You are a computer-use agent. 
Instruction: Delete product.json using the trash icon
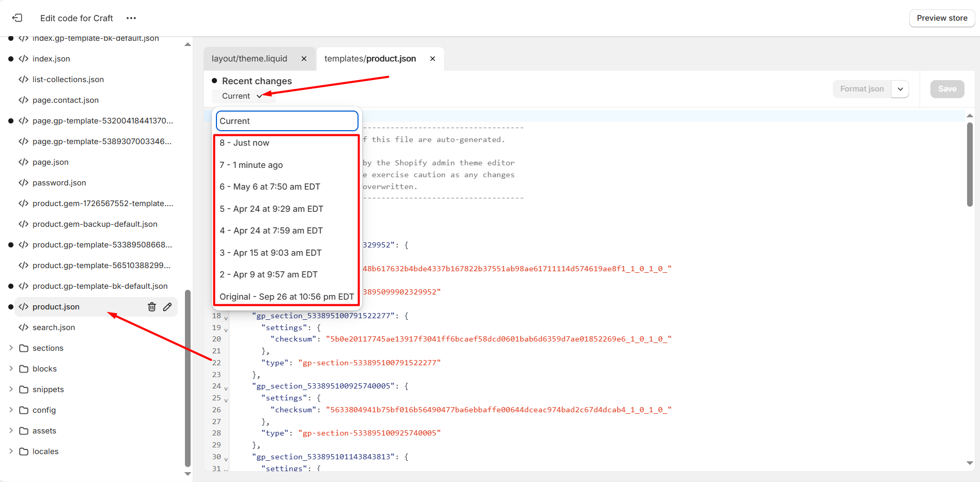152,307
